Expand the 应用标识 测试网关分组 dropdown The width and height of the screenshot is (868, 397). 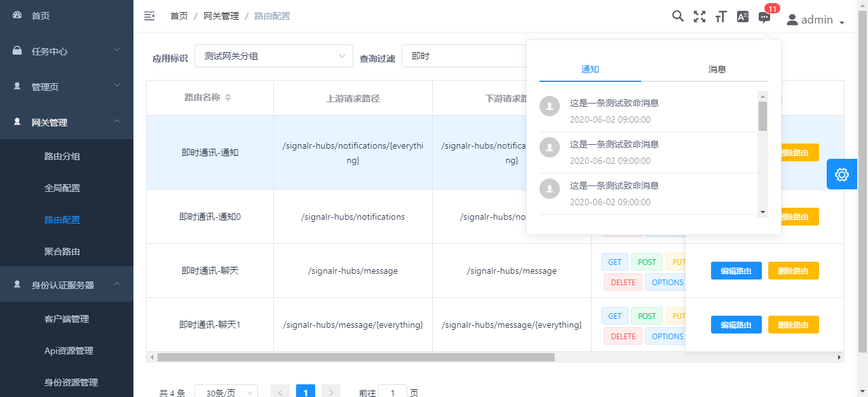tap(273, 56)
